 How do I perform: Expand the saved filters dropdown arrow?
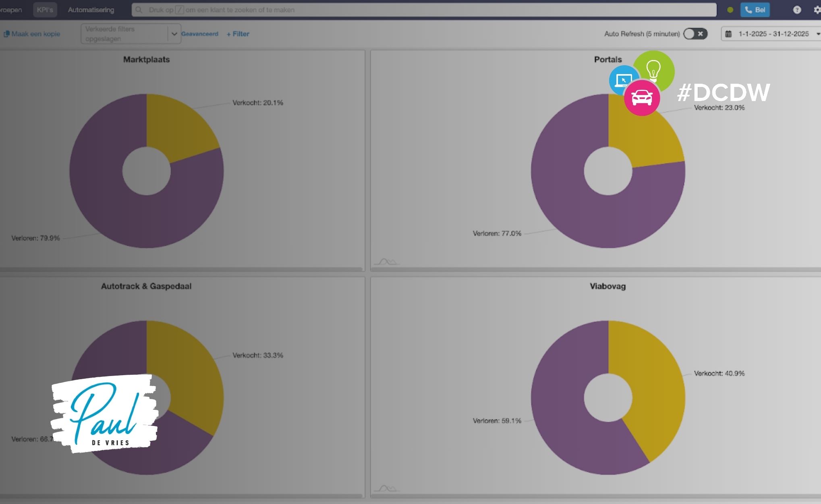coord(174,34)
